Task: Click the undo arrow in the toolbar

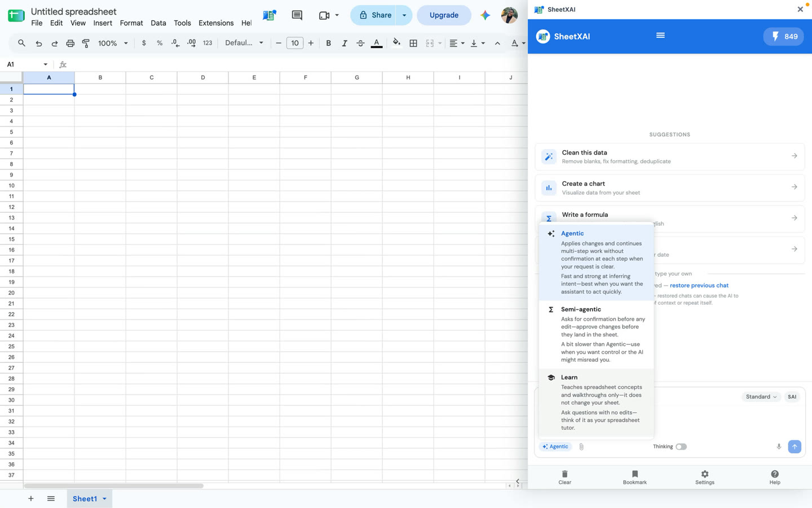Action: [x=39, y=43]
